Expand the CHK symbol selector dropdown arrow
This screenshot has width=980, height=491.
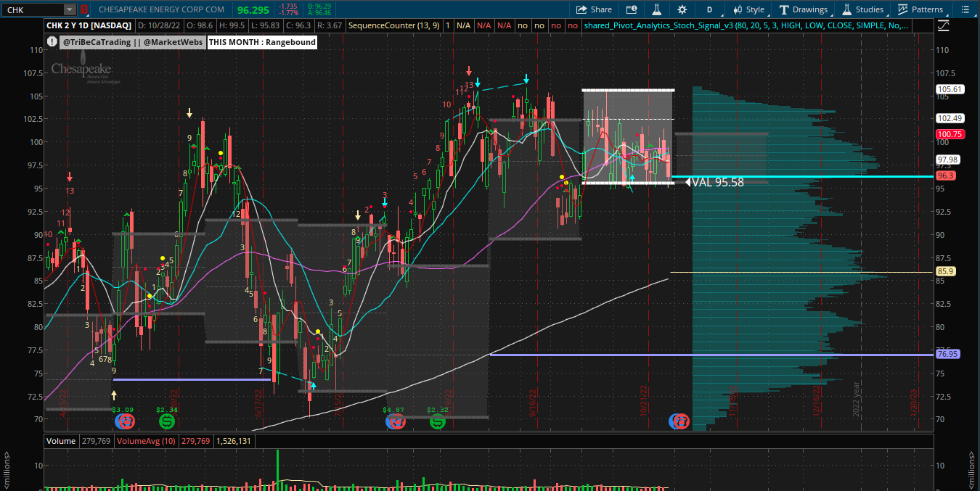point(69,9)
